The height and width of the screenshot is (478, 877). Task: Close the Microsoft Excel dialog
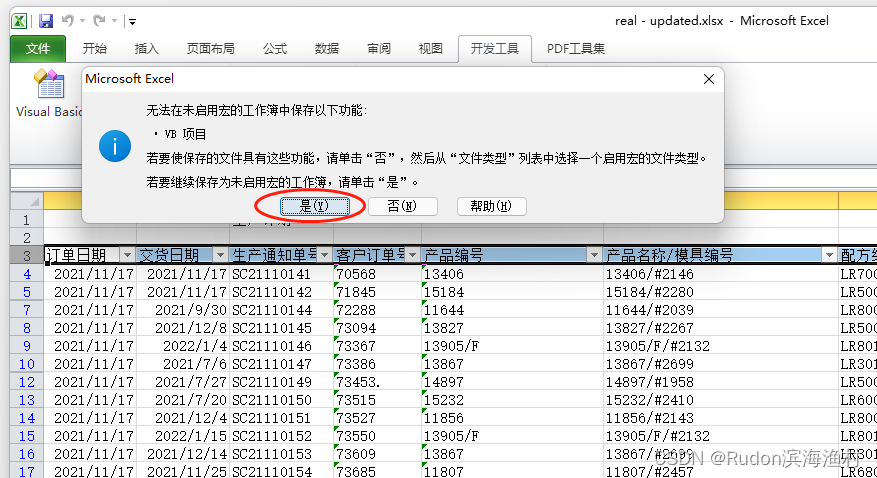709,79
